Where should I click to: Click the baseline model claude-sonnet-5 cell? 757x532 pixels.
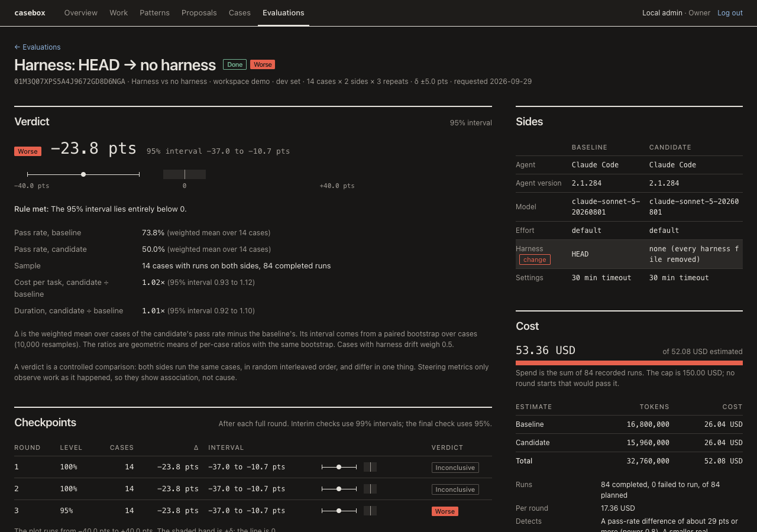tap(606, 207)
